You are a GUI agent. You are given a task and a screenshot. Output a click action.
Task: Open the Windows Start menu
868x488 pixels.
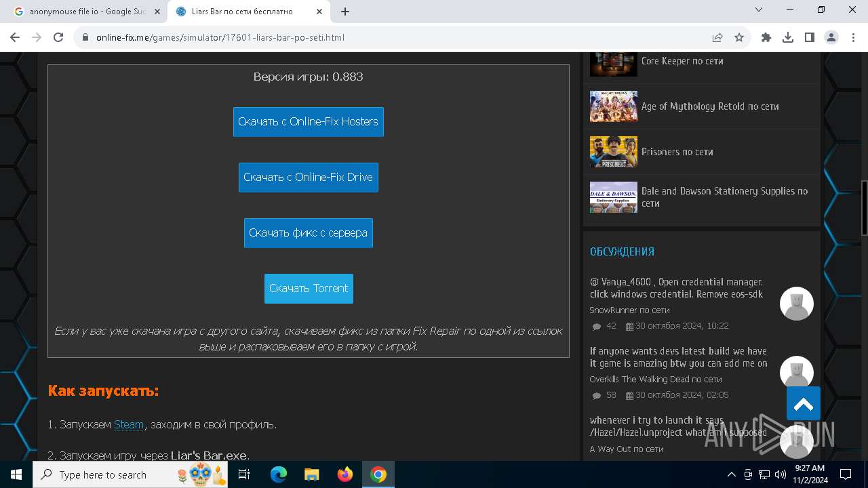click(x=16, y=474)
